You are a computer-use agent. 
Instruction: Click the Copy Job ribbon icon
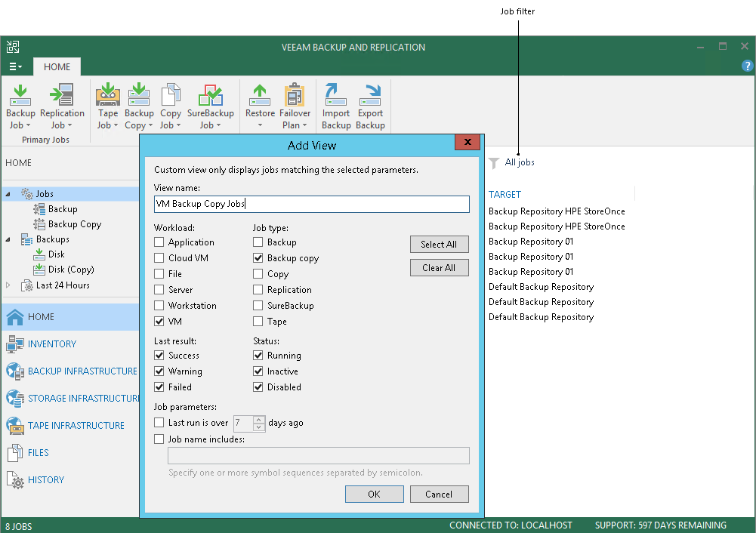tap(171, 94)
